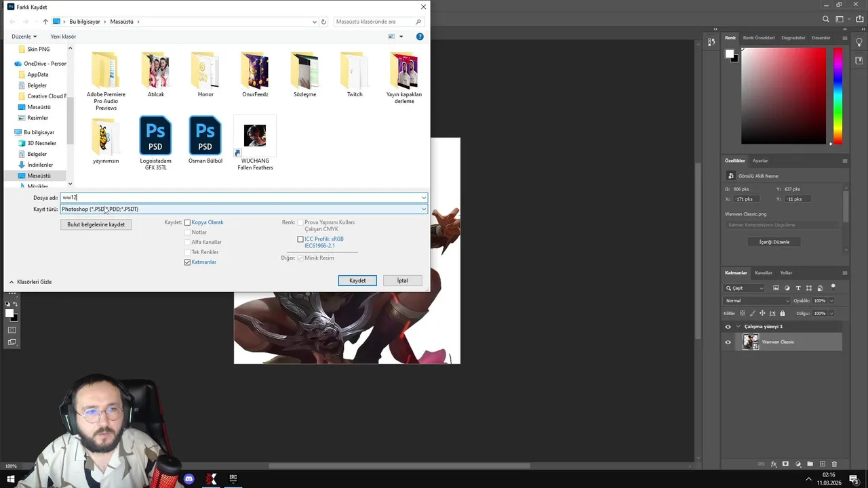Switch to the Degradeler tab
The width and height of the screenshot is (868, 488).
tap(793, 38)
